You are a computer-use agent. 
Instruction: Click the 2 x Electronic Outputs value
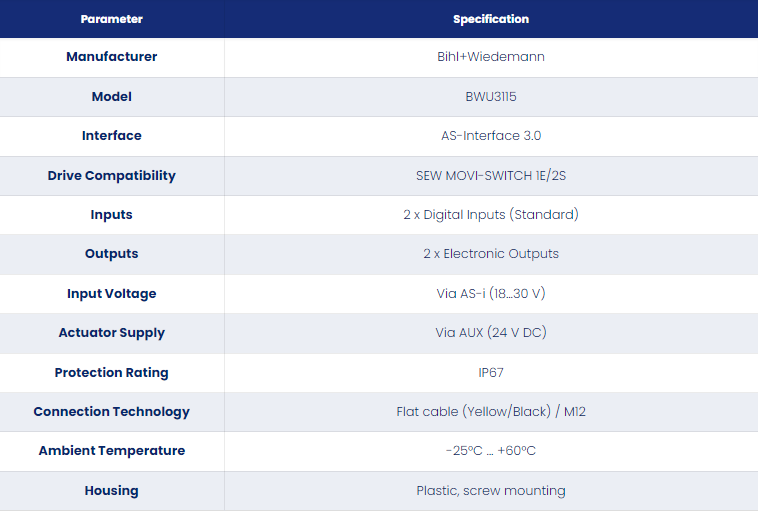[491, 254]
